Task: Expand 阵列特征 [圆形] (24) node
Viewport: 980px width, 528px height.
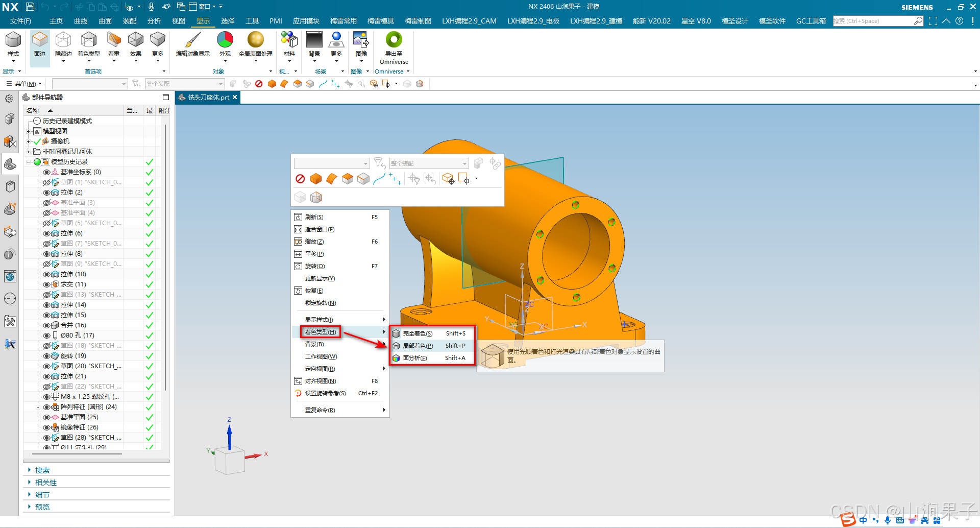Action: (38, 407)
